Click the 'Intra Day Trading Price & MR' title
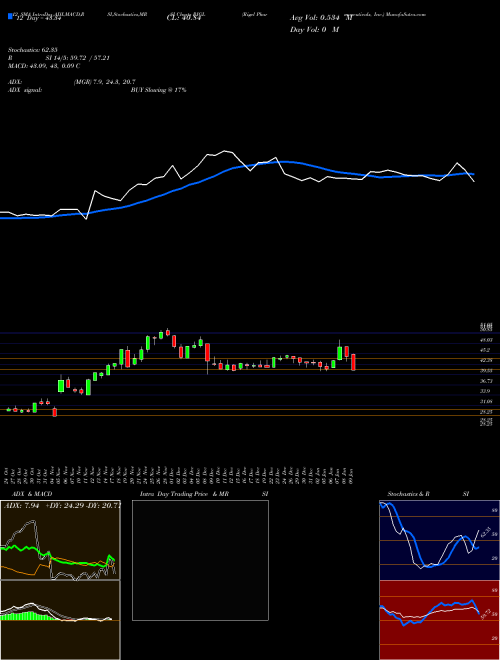500x660 pixels. point(184,494)
